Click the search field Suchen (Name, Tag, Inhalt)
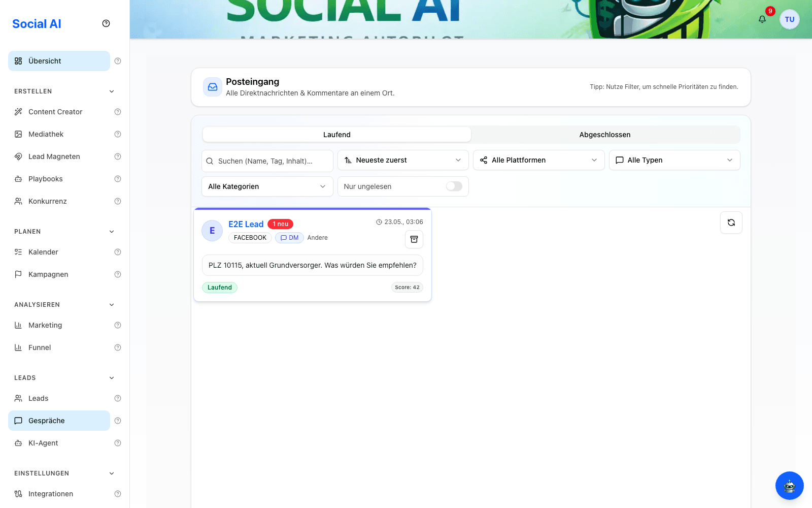 point(267,161)
